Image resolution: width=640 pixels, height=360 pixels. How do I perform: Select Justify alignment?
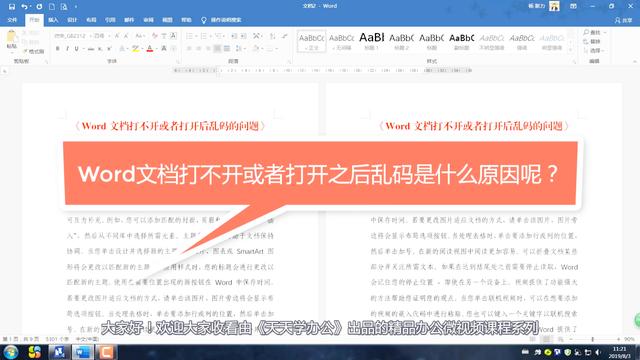pyautogui.click(x=218, y=49)
